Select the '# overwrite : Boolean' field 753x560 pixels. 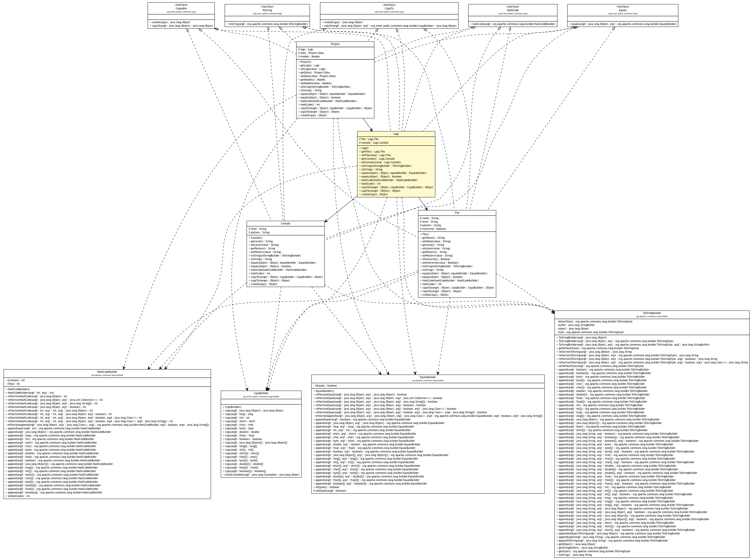pyautogui.click(x=433, y=229)
